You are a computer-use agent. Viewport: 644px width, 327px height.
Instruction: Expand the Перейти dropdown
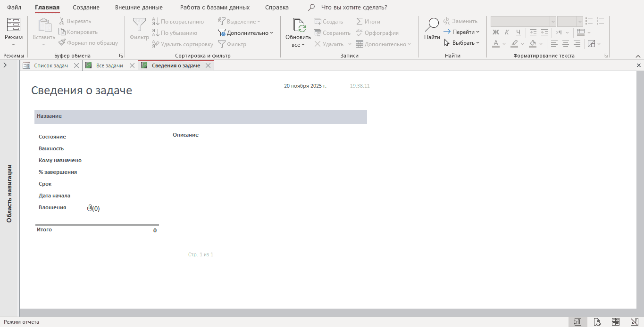pos(461,32)
